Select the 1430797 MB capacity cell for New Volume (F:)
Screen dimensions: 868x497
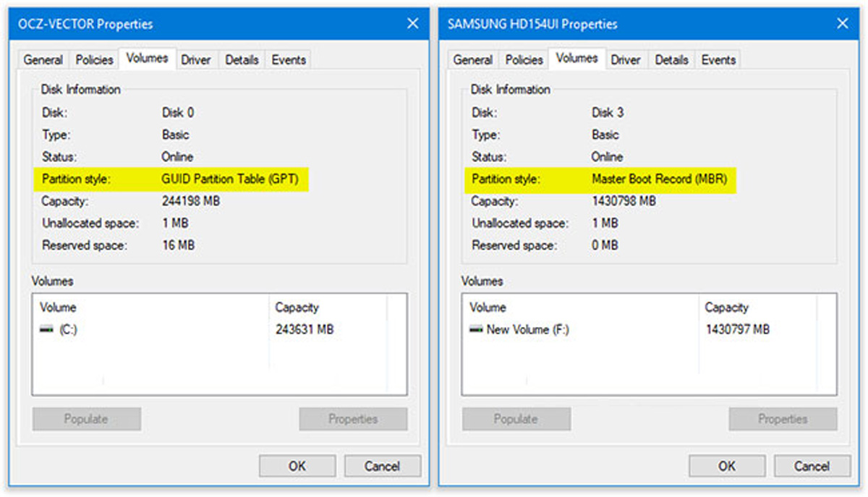[737, 330]
